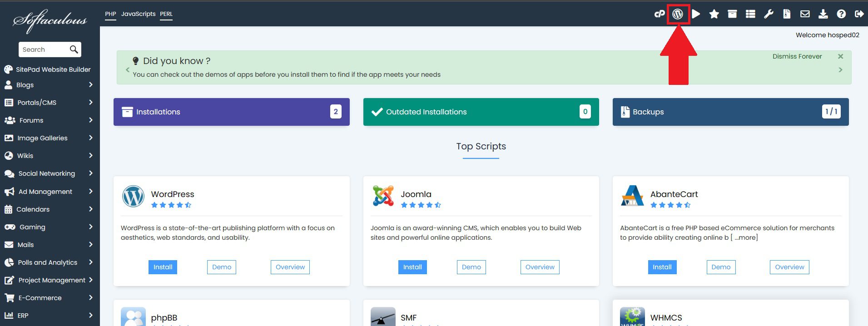Open the Backups panel
The image size is (868, 326).
click(730, 112)
